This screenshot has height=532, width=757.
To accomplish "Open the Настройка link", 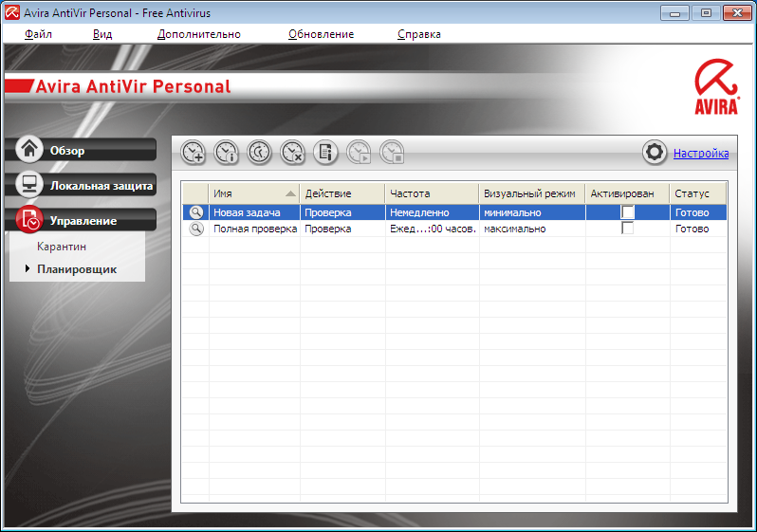I will coord(701,153).
